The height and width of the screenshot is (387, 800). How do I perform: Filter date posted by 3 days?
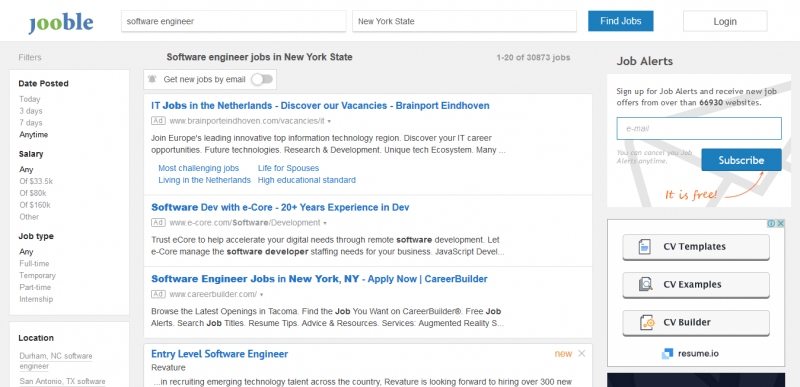[31, 111]
